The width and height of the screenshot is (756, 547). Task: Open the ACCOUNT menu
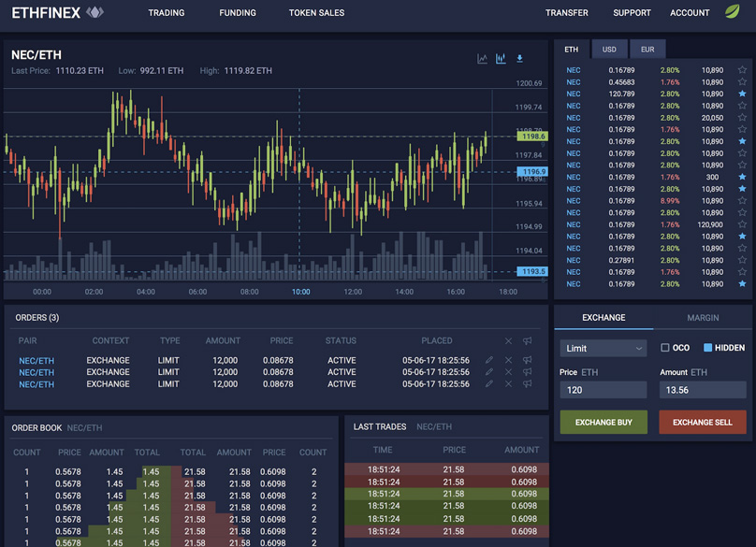tap(690, 13)
